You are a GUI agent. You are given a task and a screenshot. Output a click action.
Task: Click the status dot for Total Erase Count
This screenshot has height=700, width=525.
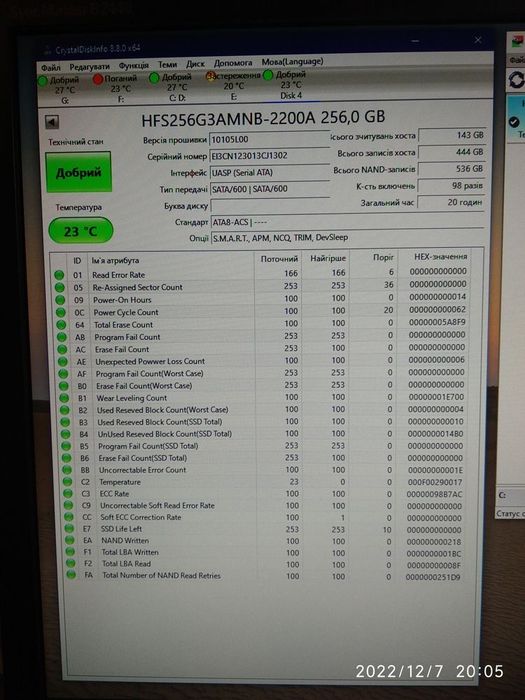pos(61,325)
